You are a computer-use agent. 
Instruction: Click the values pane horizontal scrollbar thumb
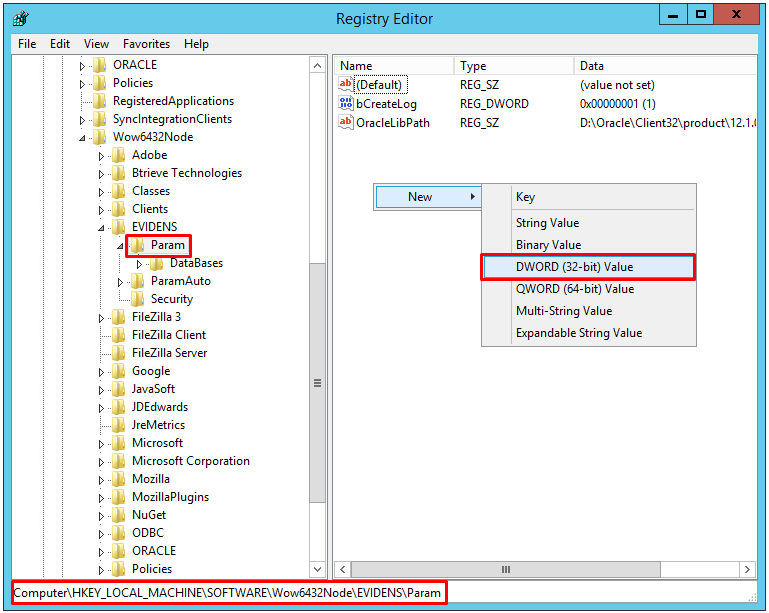(504, 569)
